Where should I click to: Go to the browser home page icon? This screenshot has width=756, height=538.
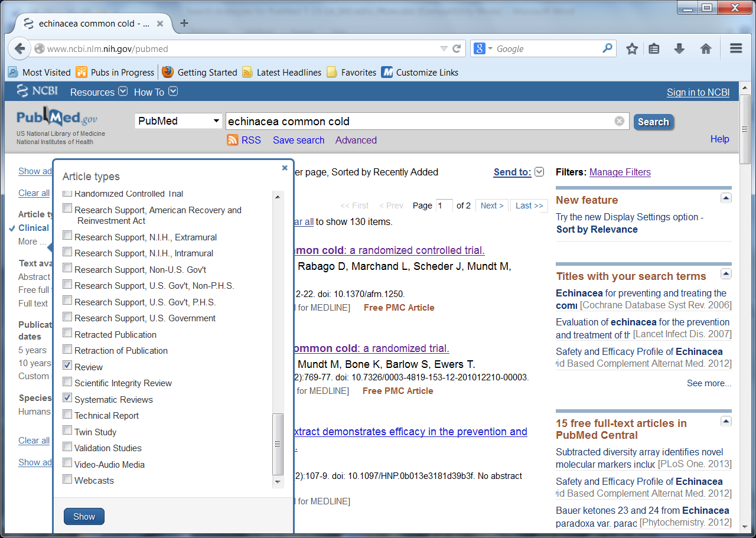click(x=706, y=48)
